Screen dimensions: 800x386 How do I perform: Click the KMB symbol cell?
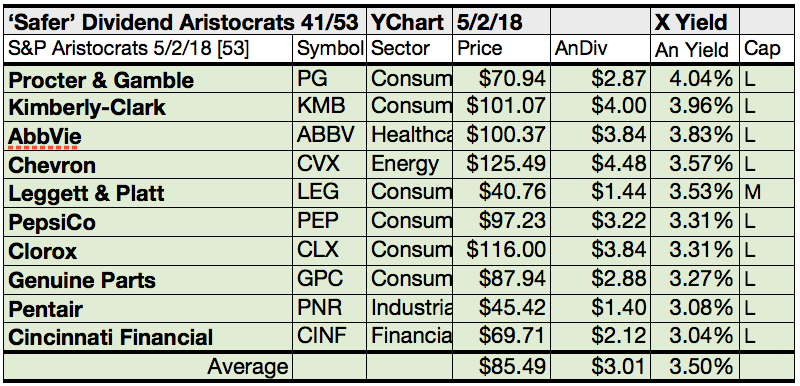tap(330, 107)
